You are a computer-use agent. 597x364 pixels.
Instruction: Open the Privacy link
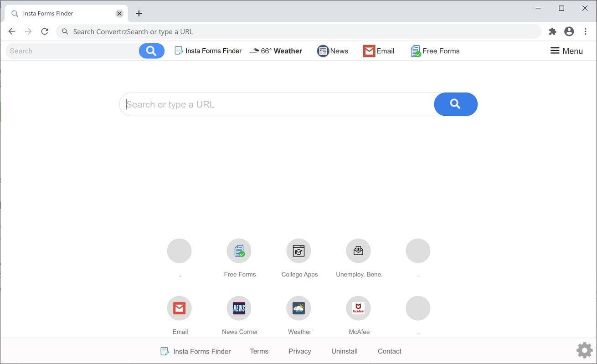tap(300, 351)
